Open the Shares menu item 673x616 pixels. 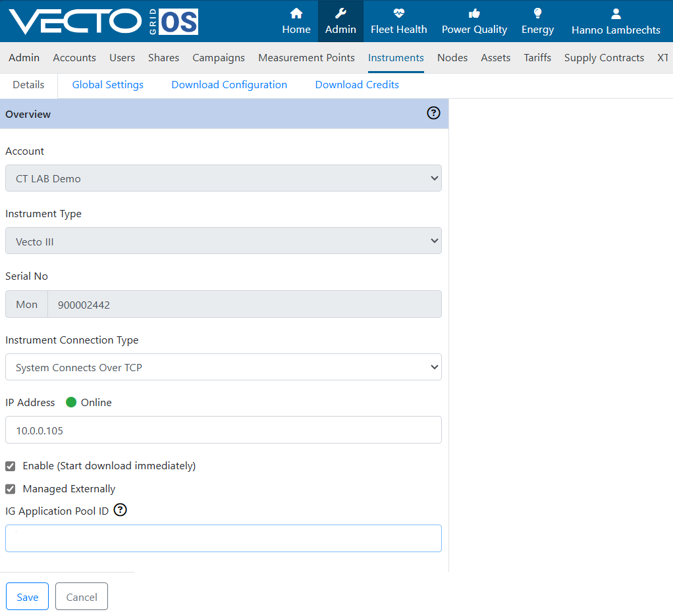click(163, 57)
